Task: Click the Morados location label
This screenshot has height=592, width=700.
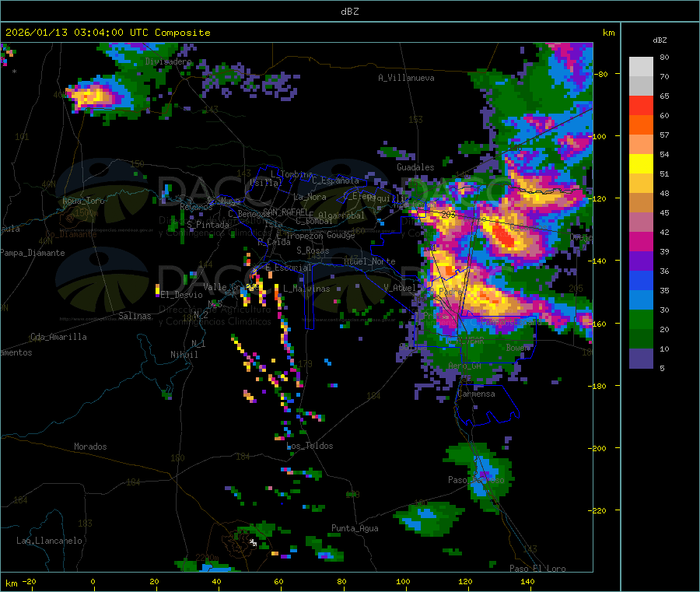Action: click(x=90, y=447)
